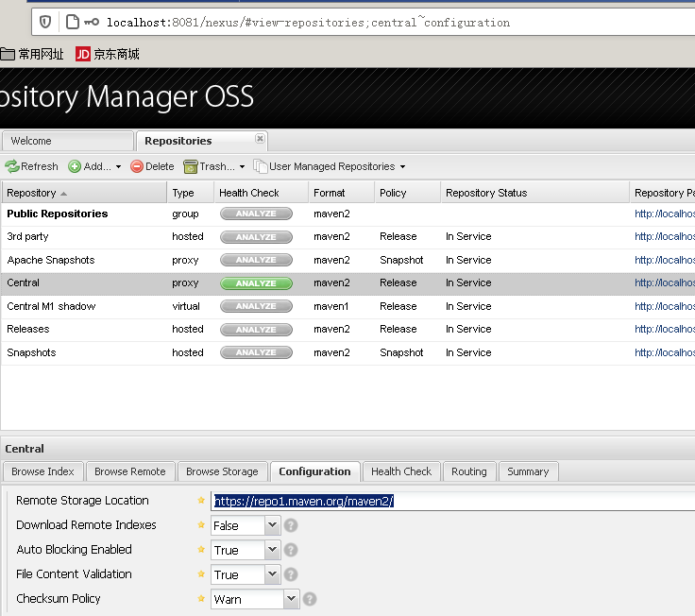Open the Browse Remote tab
Image resolution: width=695 pixels, height=616 pixels.
coord(130,471)
